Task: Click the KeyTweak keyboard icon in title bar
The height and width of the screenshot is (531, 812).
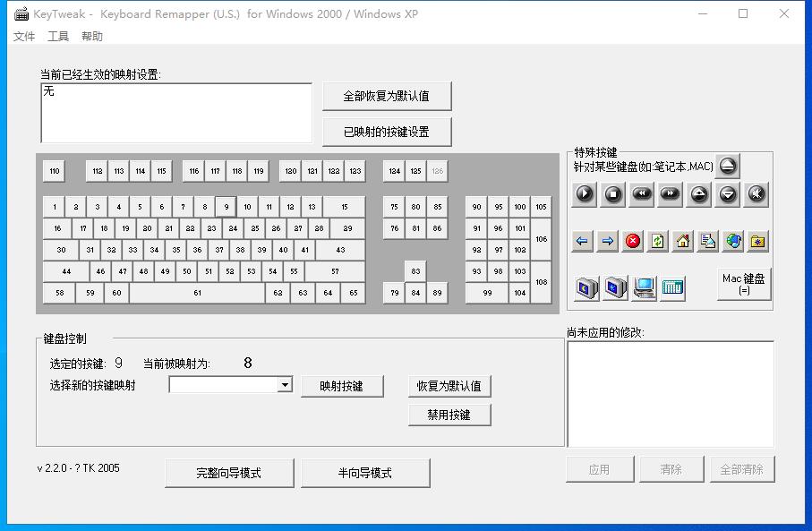Action: (x=21, y=14)
